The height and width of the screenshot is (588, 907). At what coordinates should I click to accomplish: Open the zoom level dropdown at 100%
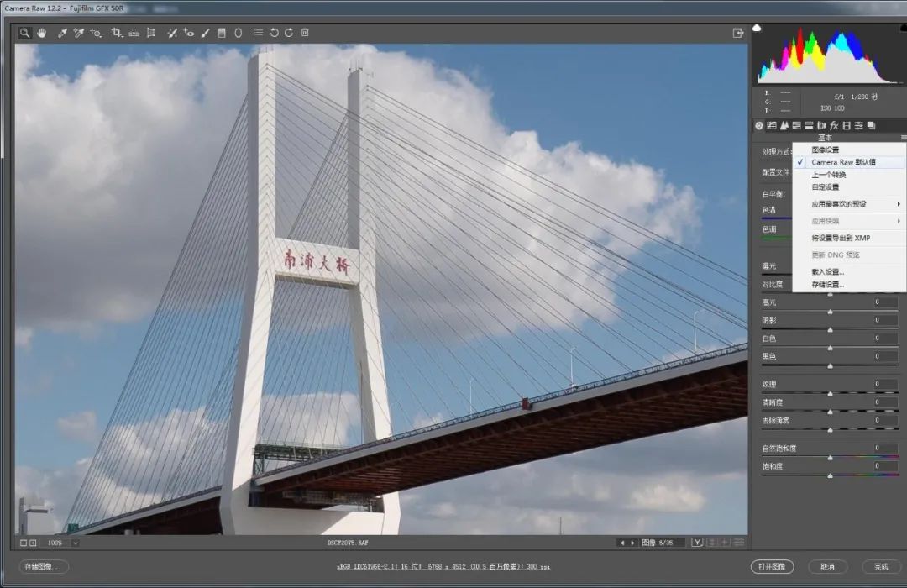click(76, 543)
